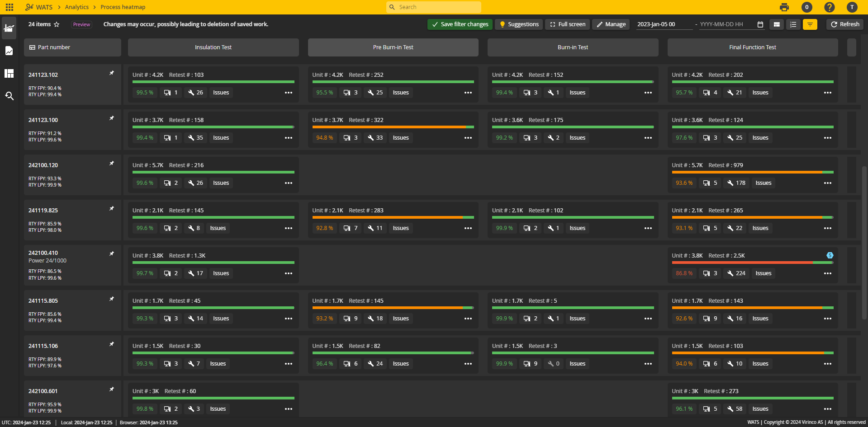Toggle the yellow filter icon
The width and height of the screenshot is (868, 427).
point(810,24)
